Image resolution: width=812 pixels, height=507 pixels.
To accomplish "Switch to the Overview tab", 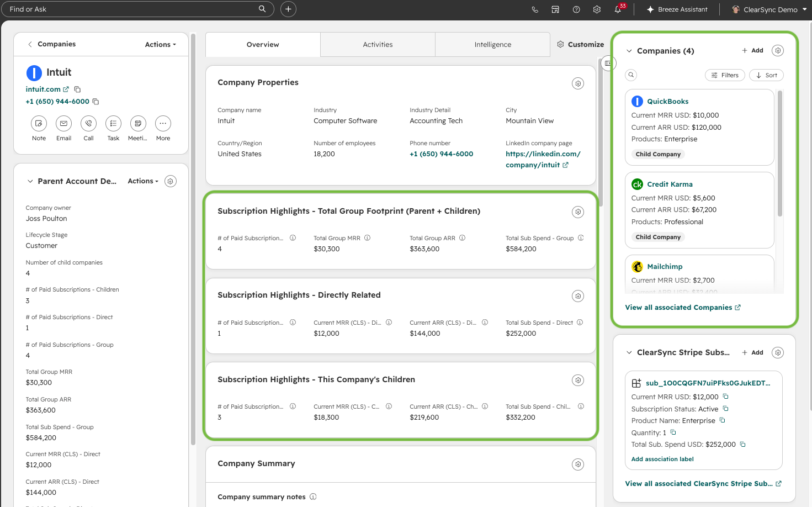I will click(x=263, y=45).
